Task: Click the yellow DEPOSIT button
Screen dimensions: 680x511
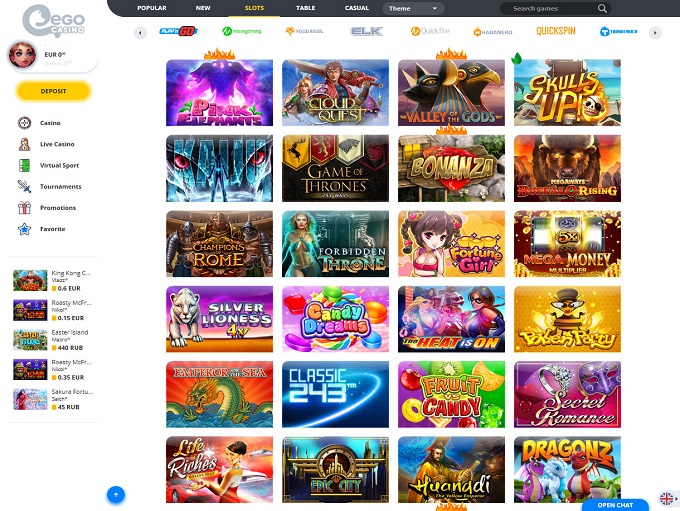Action: coord(53,91)
